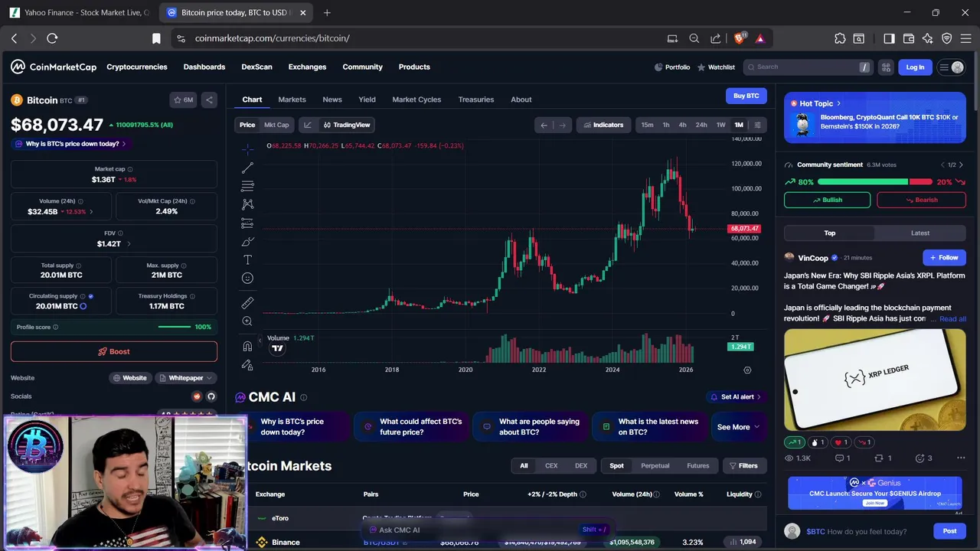The image size is (980, 551).
Task: Vote Bullish on community sentiment
Action: 827,200
